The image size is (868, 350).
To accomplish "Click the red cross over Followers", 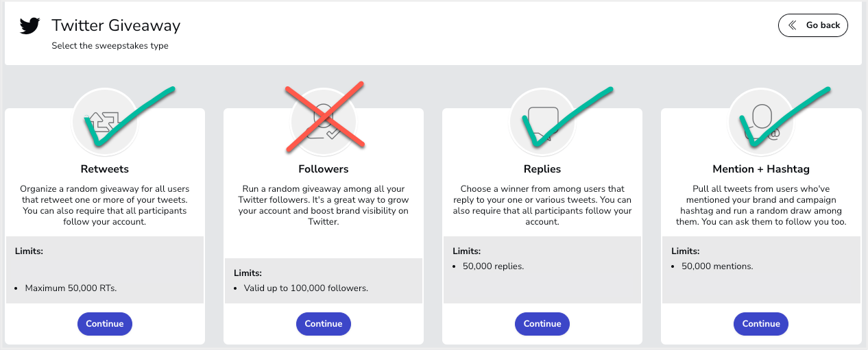I will click(x=324, y=114).
